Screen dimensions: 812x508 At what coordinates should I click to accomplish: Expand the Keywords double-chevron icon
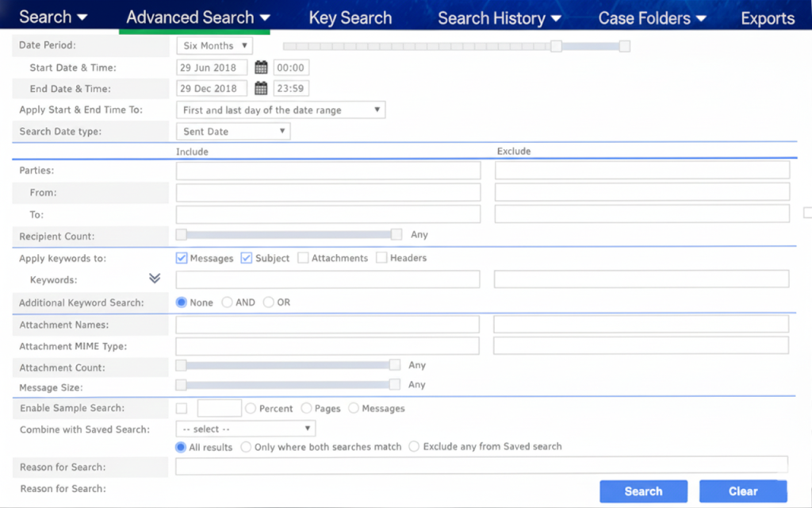click(x=155, y=279)
